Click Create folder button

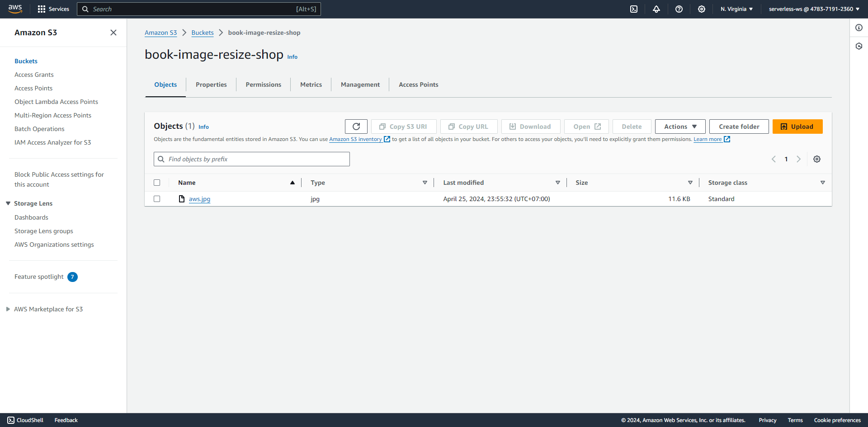click(x=739, y=127)
